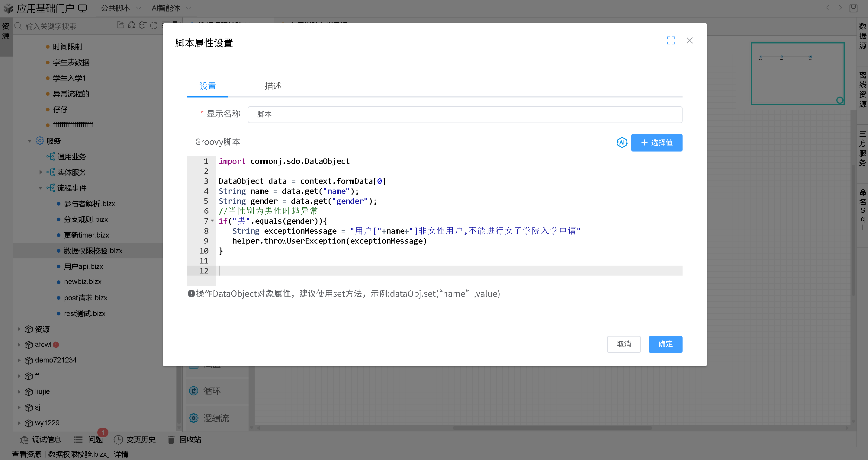
Task: Open the 公共脚本 dropdown menu
Action: tap(121, 8)
